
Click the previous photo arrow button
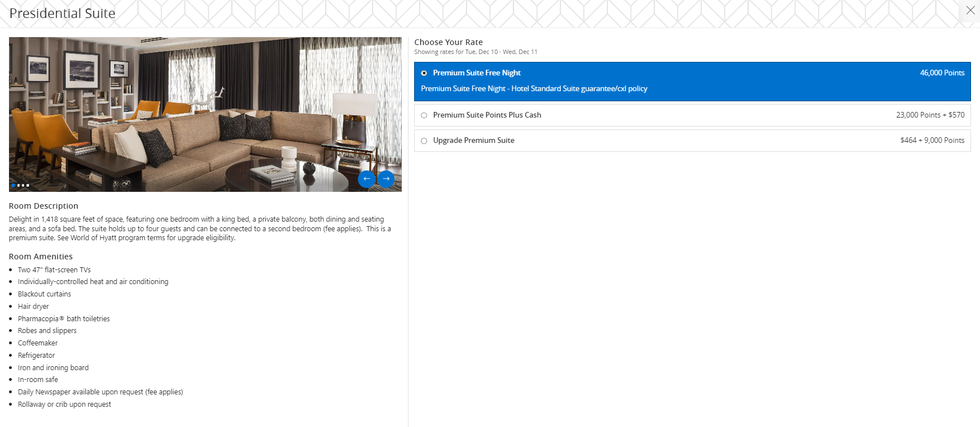point(366,179)
